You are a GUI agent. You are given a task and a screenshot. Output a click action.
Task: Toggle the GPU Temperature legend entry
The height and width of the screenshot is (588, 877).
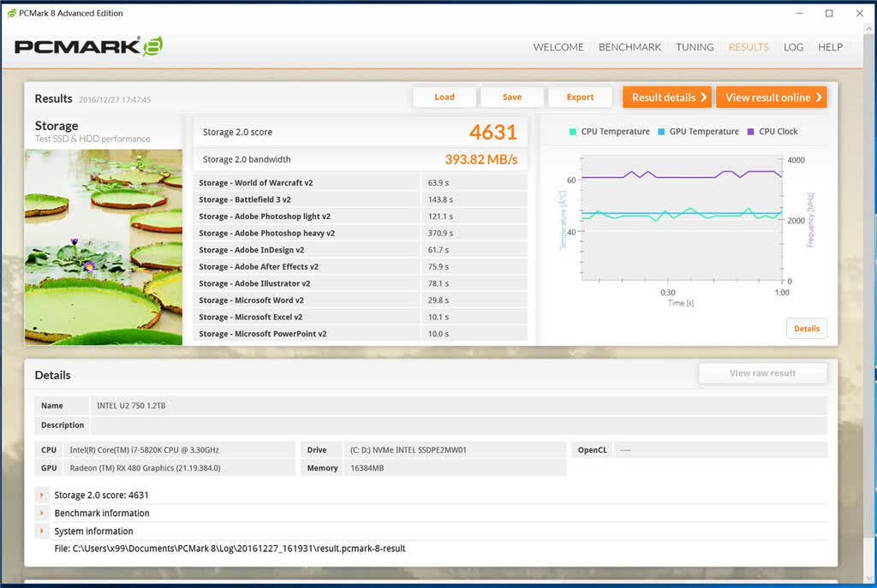698,132
